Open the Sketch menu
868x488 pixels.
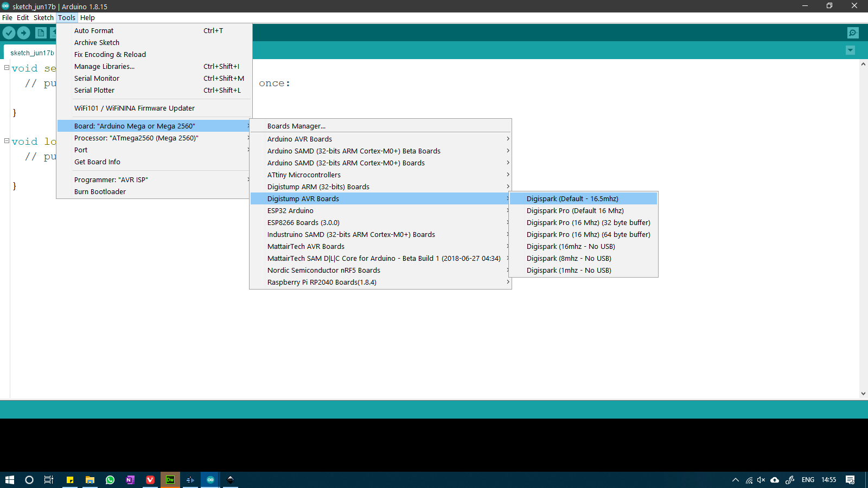tap(43, 17)
